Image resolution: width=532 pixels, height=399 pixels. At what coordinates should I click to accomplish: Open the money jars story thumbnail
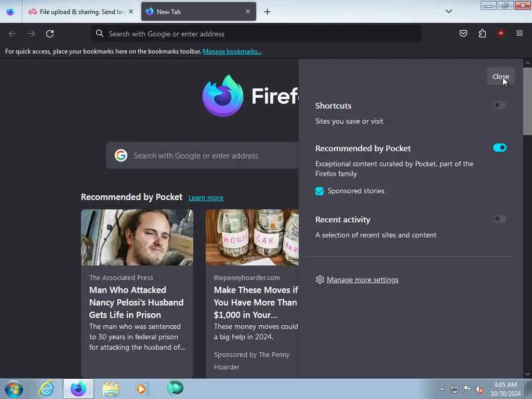252,237
